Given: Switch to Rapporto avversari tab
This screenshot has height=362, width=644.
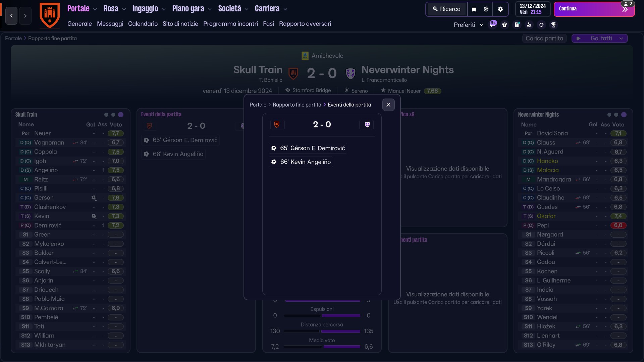Looking at the screenshot, I should coord(305,24).
